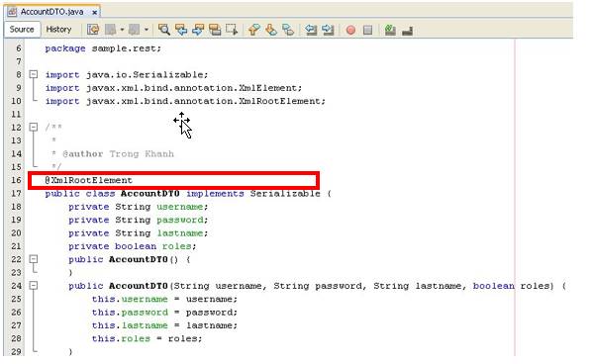Click the Forward navigation icon
Image resolution: width=592 pixels, height=364 pixels.
(x=134, y=30)
